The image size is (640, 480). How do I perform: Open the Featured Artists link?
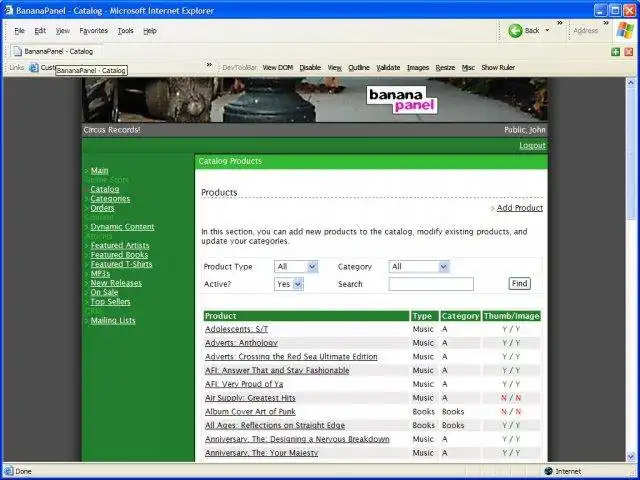[120, 245]
